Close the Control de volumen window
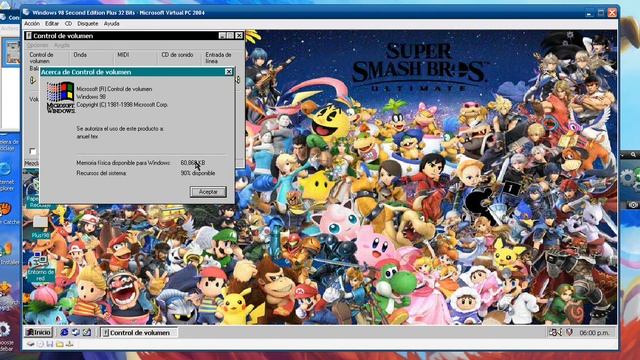Viewport: 640px width, 360px height. (239, 36)
